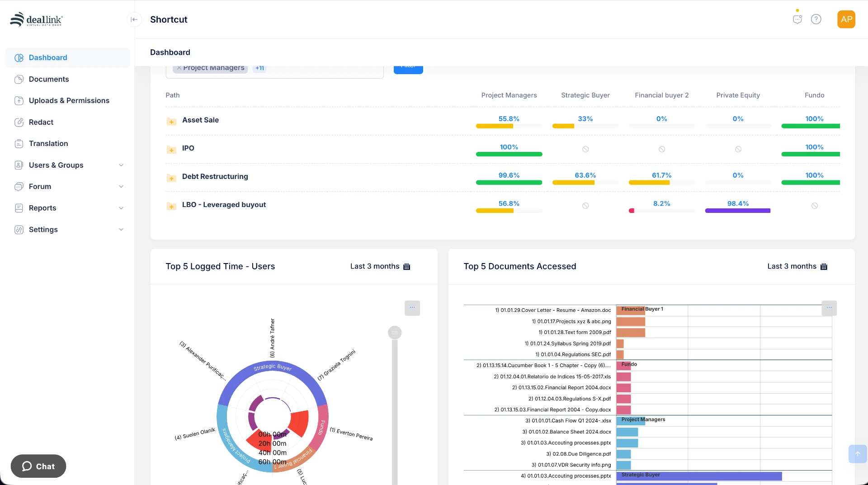Expand the Users & Groups menu chevron
Image resolution: width=868 pixels, height=485 pixels.
121,165
